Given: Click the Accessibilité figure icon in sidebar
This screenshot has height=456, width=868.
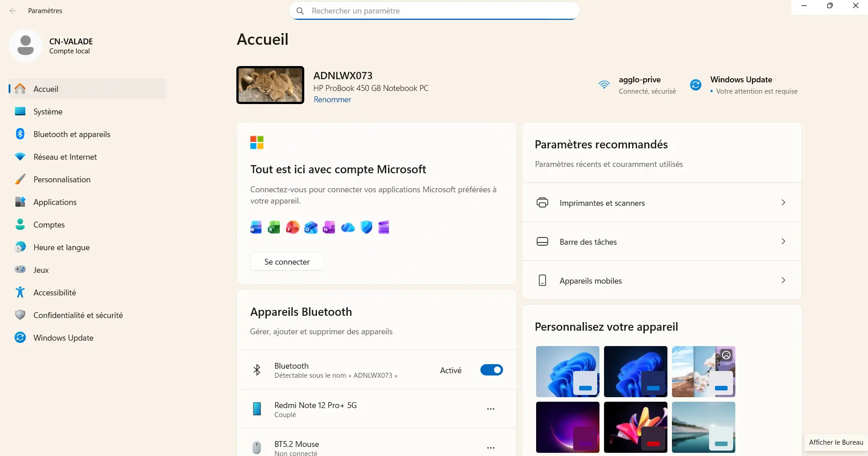Looking at the screenshot, I should (20, 292).
